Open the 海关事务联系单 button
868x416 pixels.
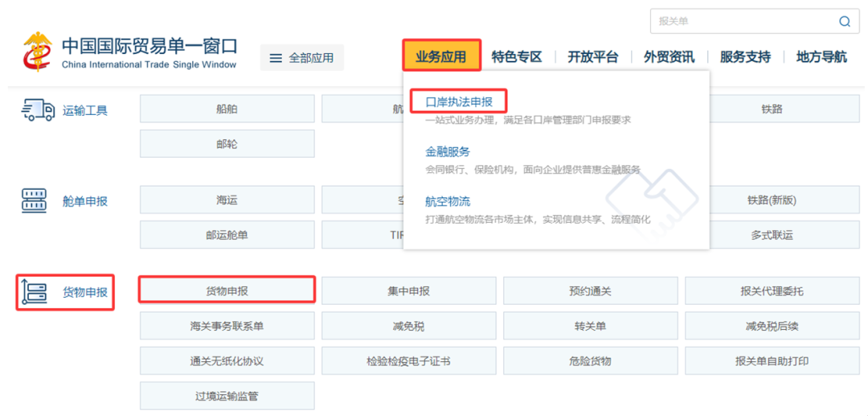(227, 326)
